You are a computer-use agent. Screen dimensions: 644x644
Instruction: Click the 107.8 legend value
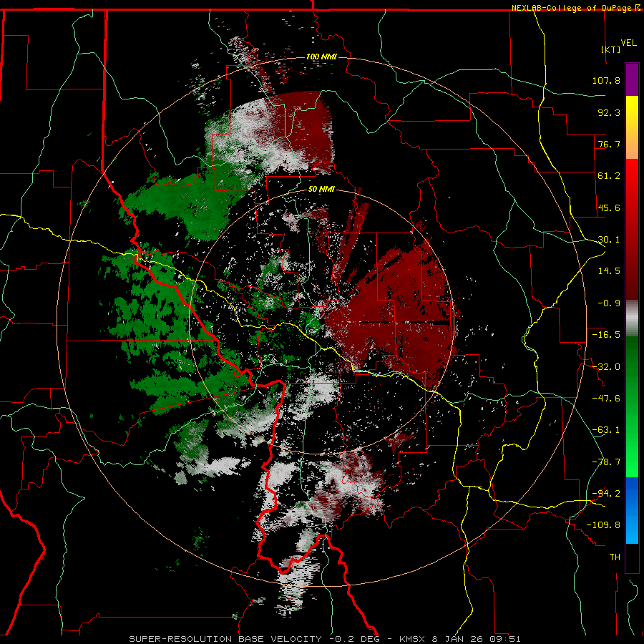[606, 80]
